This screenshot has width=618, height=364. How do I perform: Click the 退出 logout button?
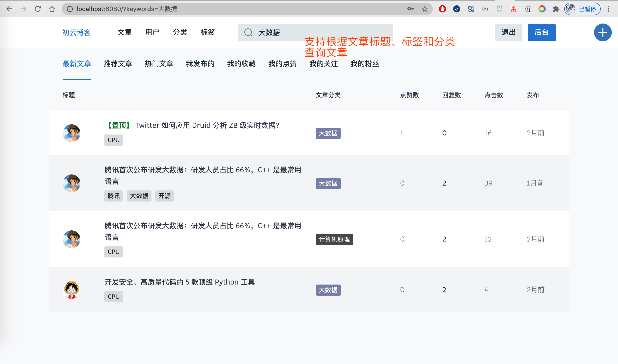(508, 32)
